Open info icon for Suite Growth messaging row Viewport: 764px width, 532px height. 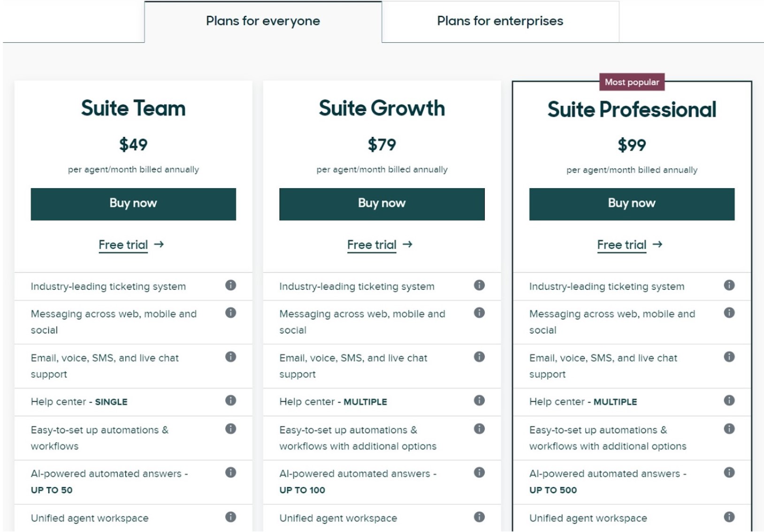479,313
